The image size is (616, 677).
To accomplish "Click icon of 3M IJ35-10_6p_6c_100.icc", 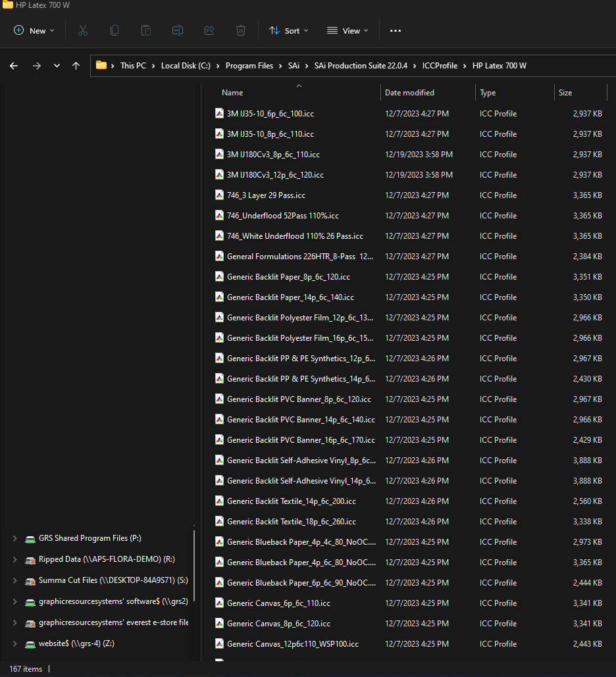I will (219, 113).
